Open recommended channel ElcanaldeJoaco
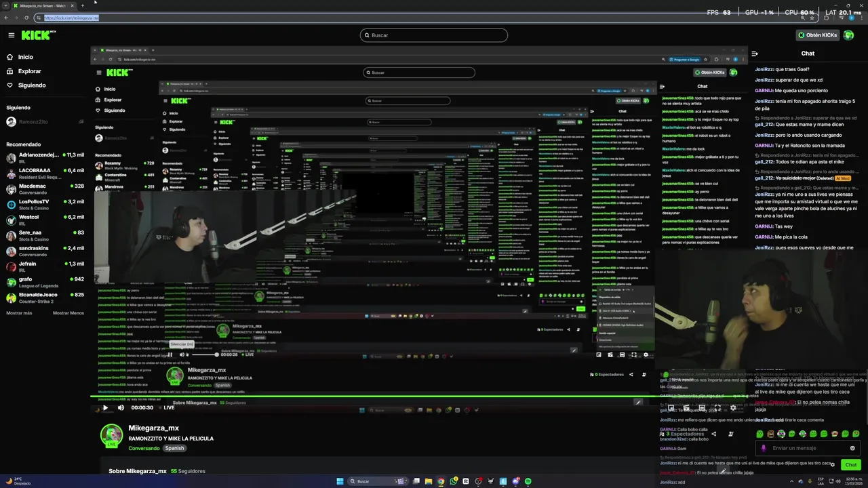The height and width of the screenshot is (488, 868). pos(45,298)
